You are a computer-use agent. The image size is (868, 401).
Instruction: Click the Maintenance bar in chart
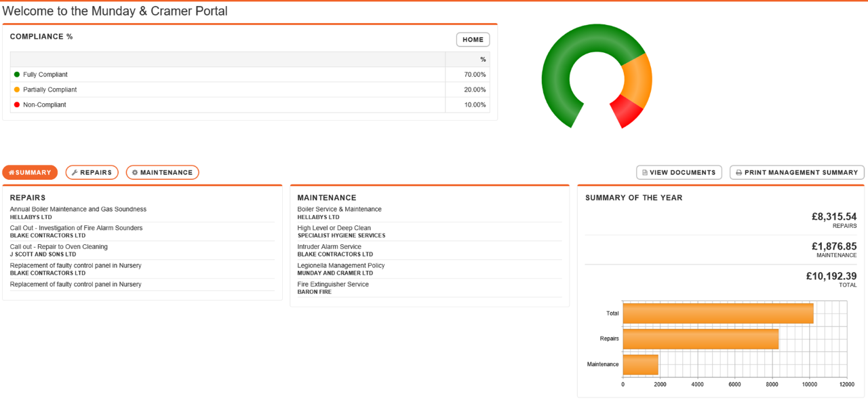point(641,364)
